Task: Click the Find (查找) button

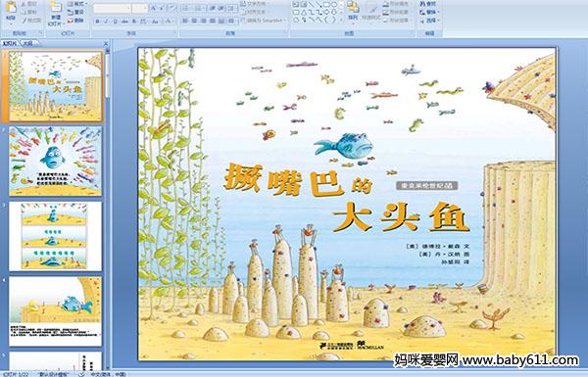Action: (x=428, y=3)
